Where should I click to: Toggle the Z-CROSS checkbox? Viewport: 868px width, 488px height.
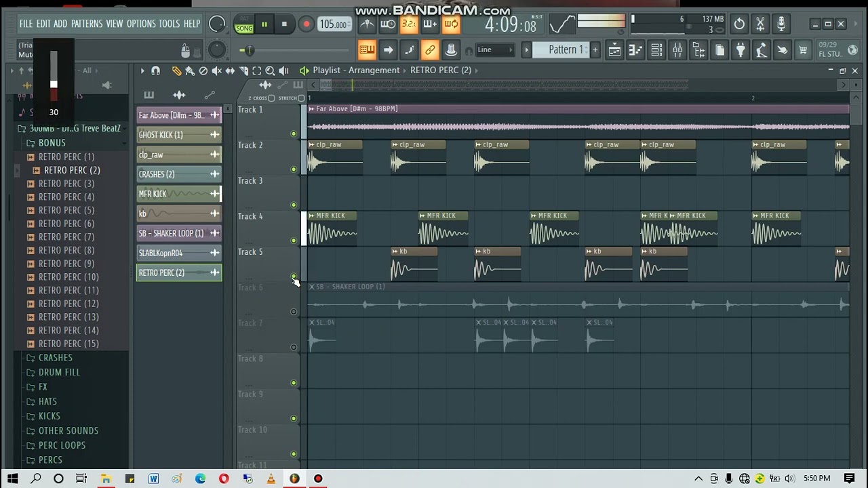coord(271,98)
